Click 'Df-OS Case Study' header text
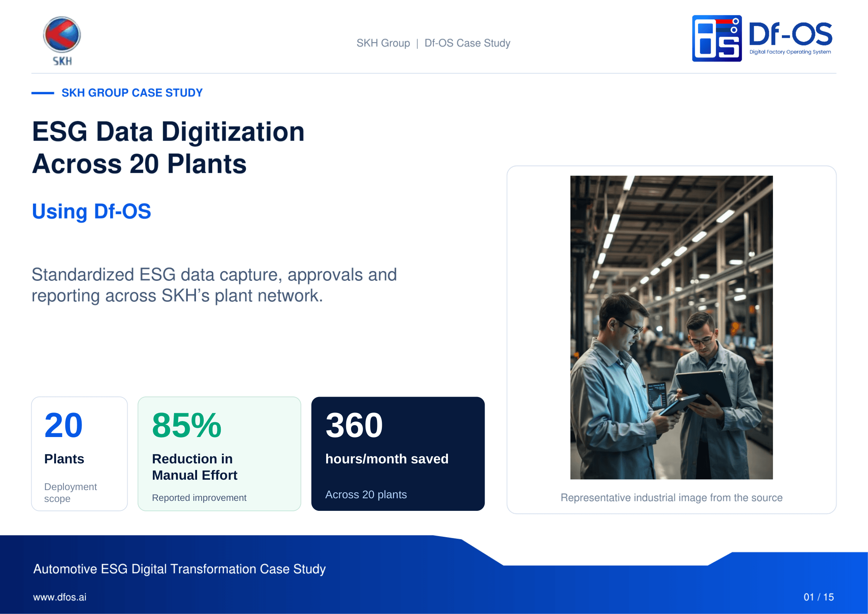This screenshot has height=614, width=868. point(468,43)
